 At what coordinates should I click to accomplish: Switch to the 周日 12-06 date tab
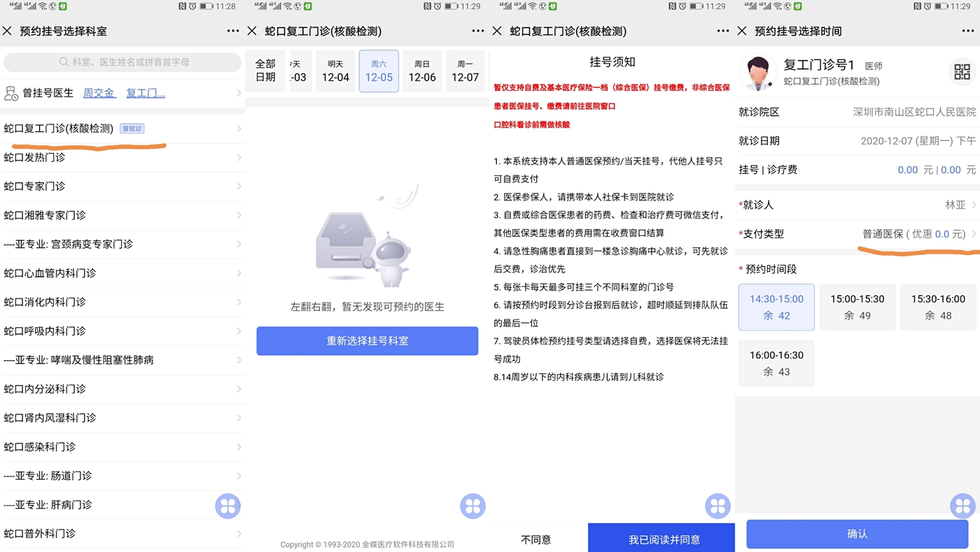click(x=422, y=71)
